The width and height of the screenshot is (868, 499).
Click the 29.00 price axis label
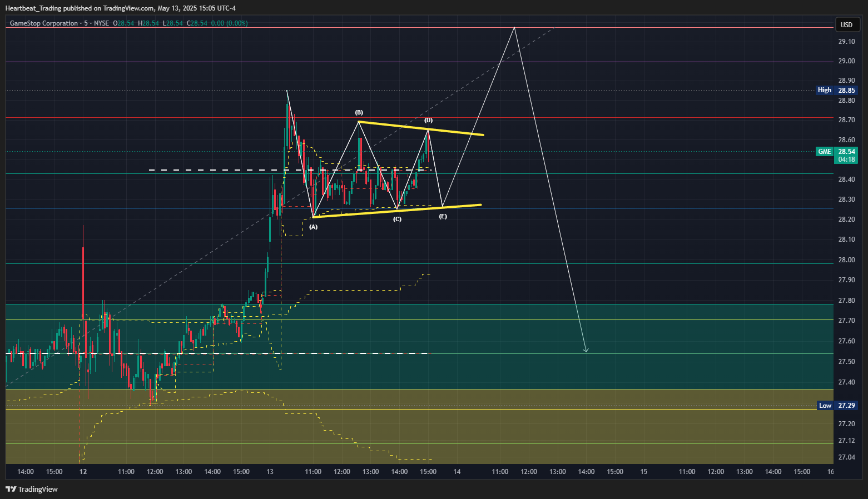pos(846,61)
